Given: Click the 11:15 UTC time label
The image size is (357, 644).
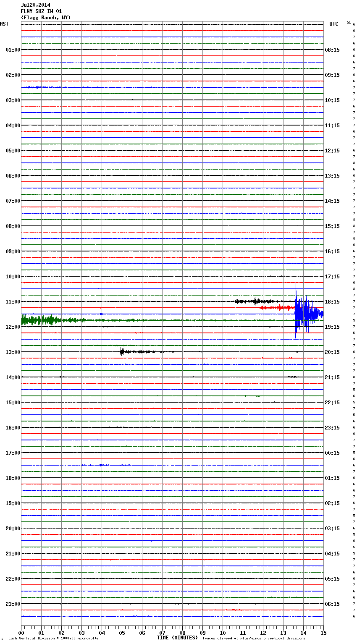Looking at the screenshot, I should pyautogui.click(x=332, y=126).
